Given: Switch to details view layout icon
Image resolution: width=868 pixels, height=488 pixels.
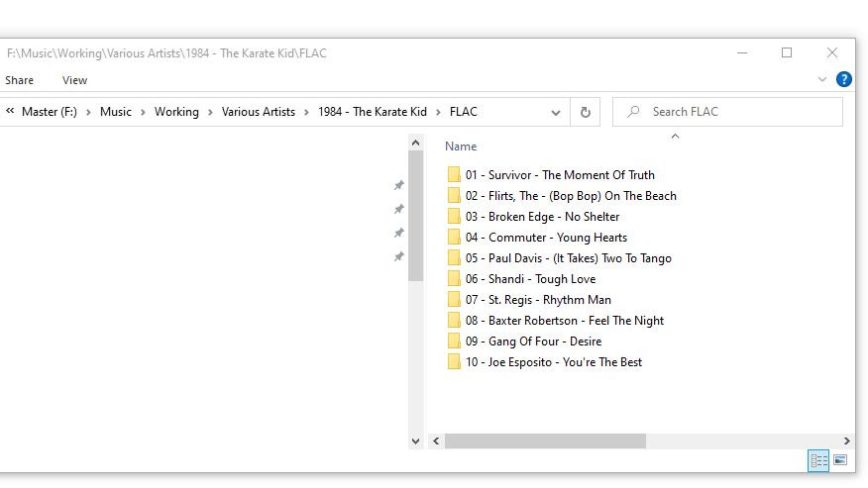Looking at the screenshot, I should click(x=818, y=460).
